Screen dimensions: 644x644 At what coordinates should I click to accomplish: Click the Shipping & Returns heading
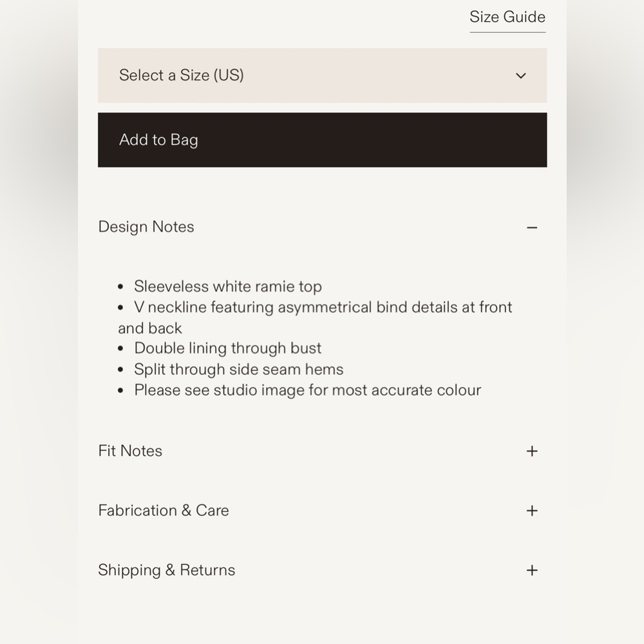tap(166, 571)
